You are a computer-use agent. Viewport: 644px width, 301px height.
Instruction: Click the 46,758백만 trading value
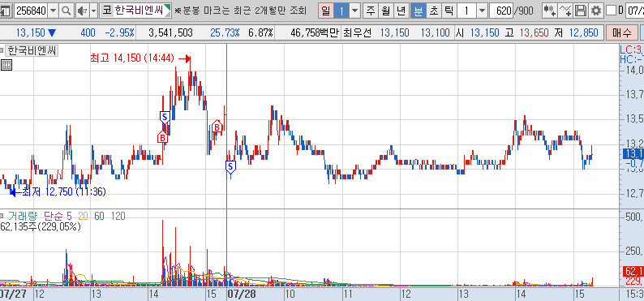315,32
